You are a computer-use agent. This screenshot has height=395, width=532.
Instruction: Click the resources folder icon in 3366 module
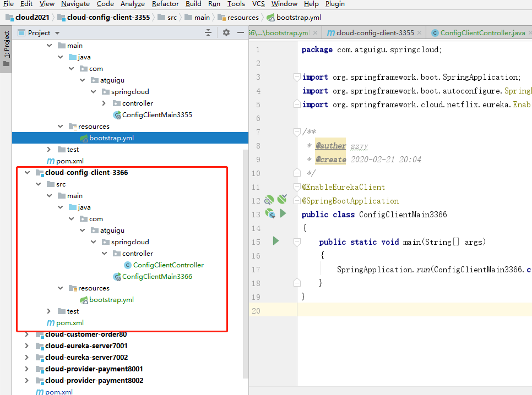click(73, 288)
